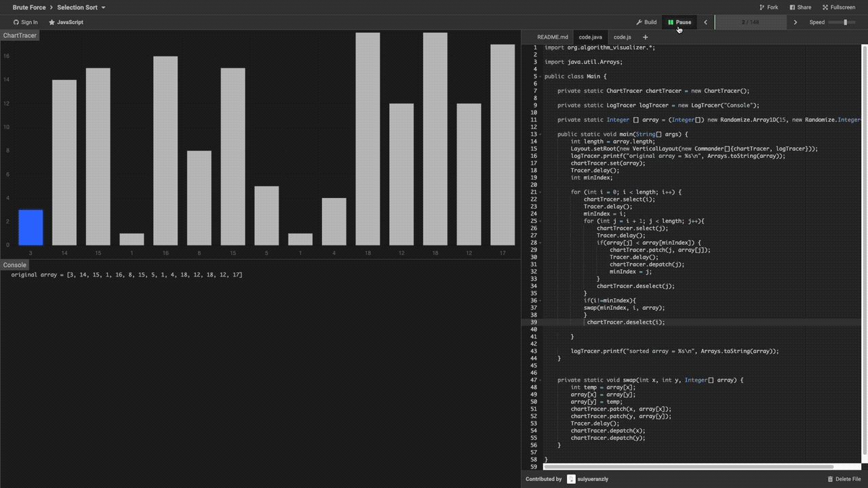Image resolution: width=868 pixels, height=488 pixels.
Task: Click the Build wrench icon
Action: [639, 22]
